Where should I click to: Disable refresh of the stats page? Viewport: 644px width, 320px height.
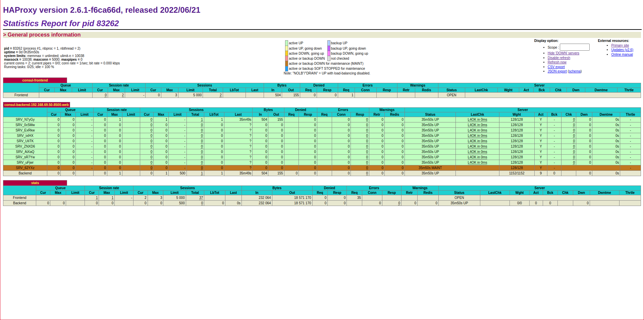click(x=559, y=58)
